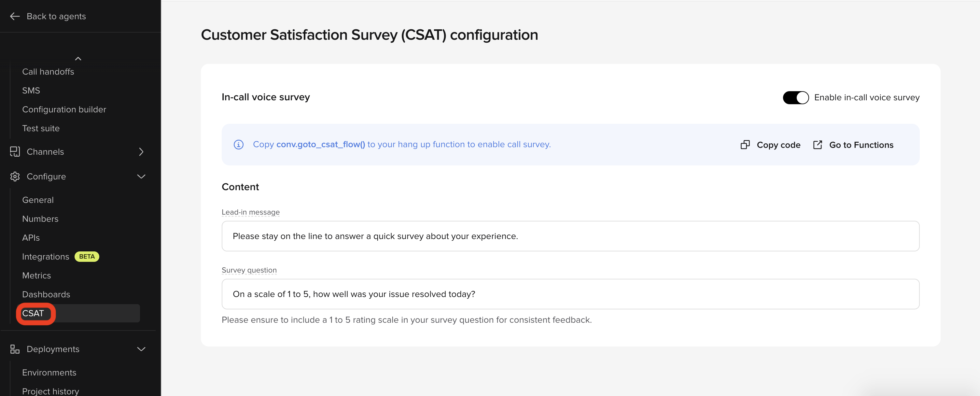Click the Lead-in message text field
The width and height of the screenshot is (980, 396).
tap(570, 236)
